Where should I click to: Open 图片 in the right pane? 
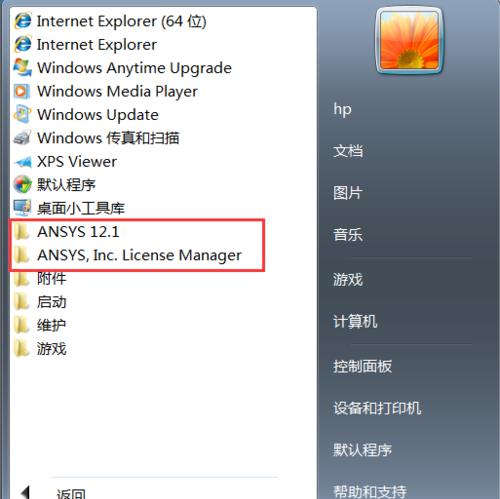pos(348,193)
